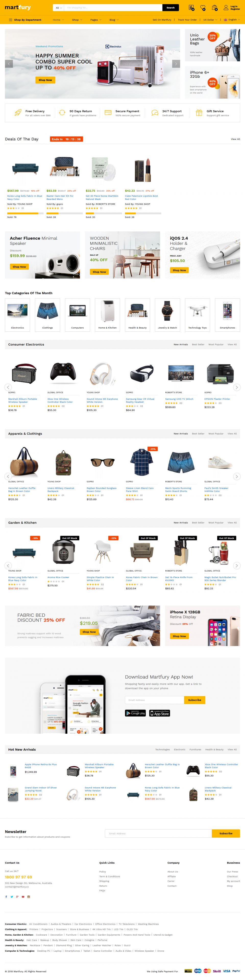The image size is (245, 980).
Task: Click the user account icon
Action: (x=226, y=8)
